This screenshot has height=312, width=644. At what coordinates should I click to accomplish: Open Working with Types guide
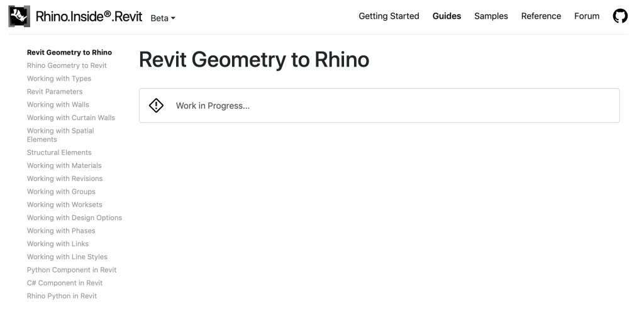(59, 79)
